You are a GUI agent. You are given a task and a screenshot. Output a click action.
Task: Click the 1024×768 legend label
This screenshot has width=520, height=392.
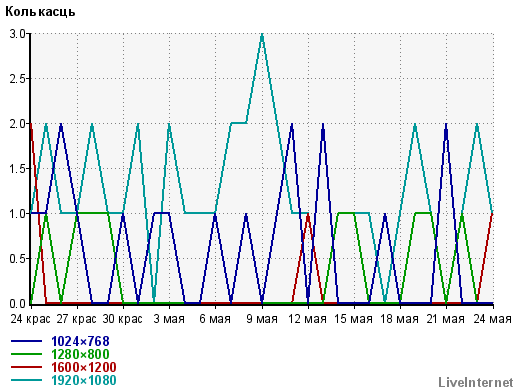[x=80, y=341]
